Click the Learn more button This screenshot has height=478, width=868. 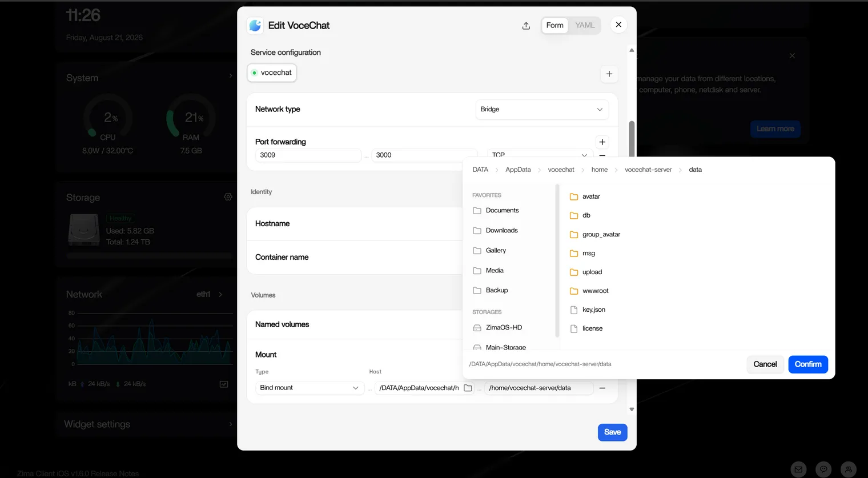775,128
